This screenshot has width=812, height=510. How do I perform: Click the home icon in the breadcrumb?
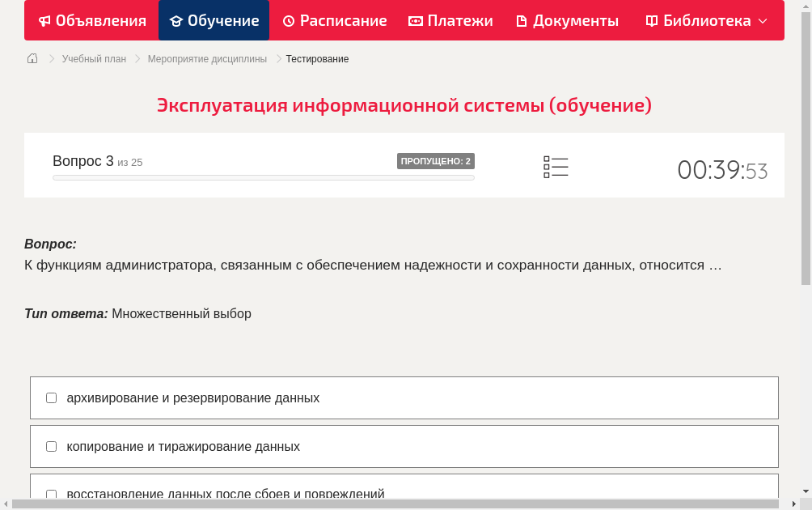(32, 57)
